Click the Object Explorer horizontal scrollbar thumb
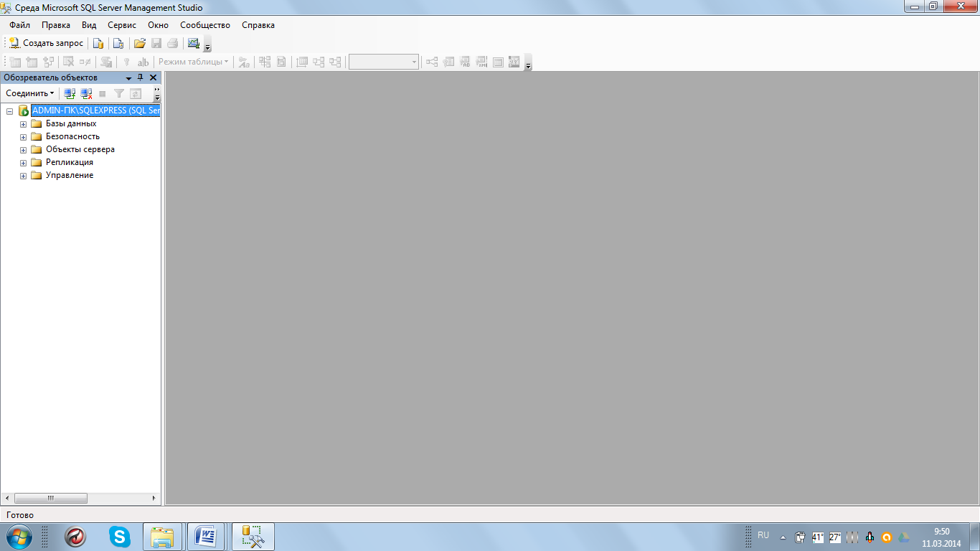The width and height of the screenshot is (980, 551). (x=50, y=498)
